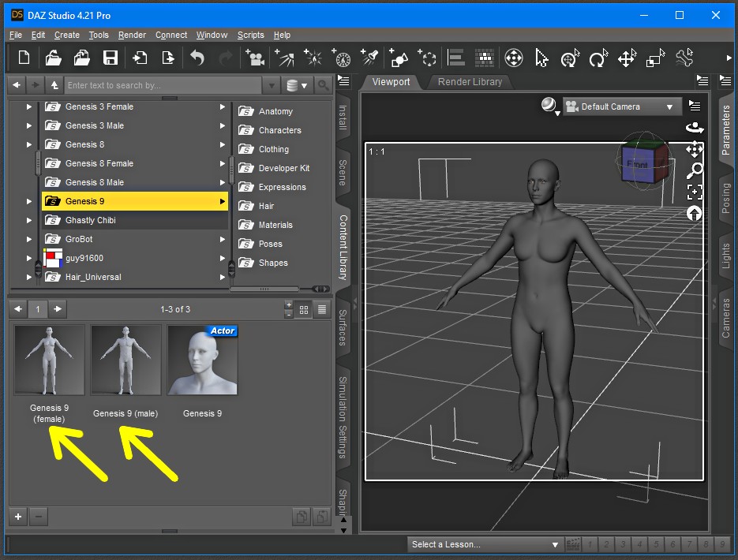Open the Scripts menu

[250, 35]
